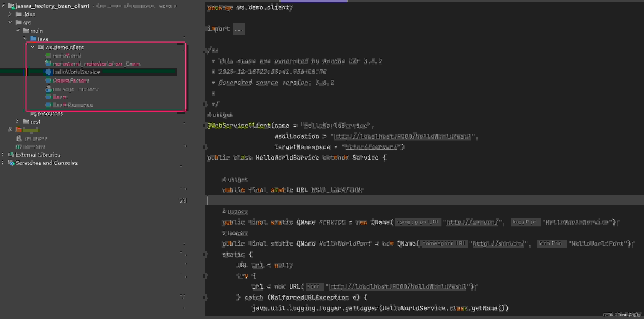Select HelloWorld_HelloWorldPort_Client in the project tree
This screenshot has width=644, height=319.
point(96,64)
